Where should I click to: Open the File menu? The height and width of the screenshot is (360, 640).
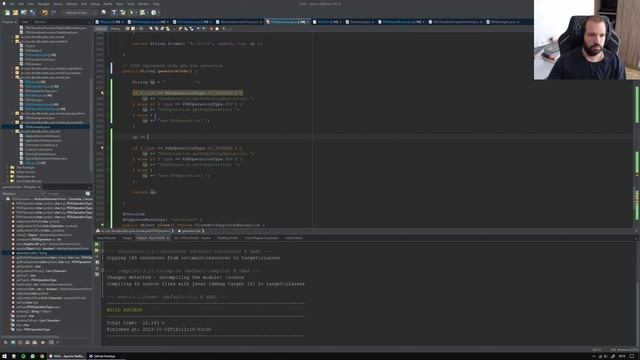tap(12, 4)
